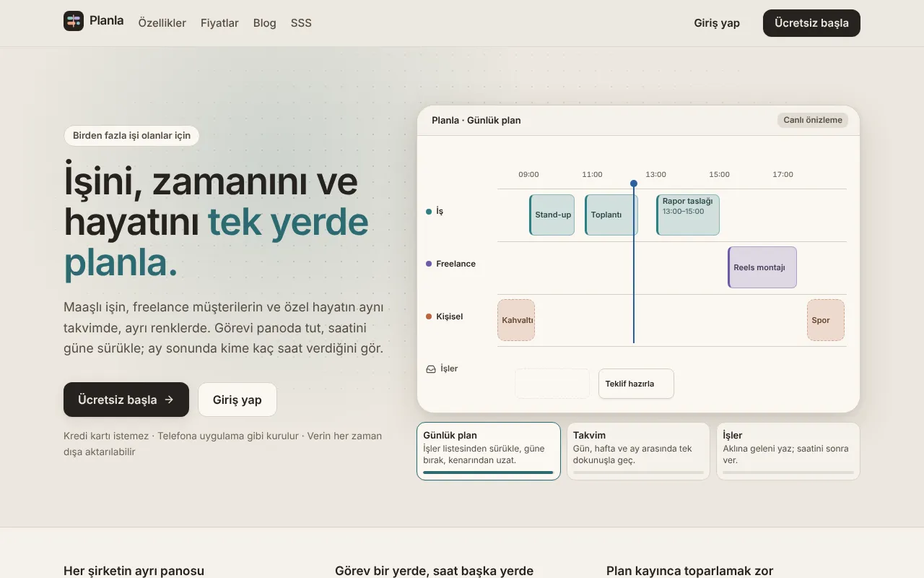Open the SSS nav link
Image resolution: width=924 pixels, height=578 pixels.
(x=301, y=23)
